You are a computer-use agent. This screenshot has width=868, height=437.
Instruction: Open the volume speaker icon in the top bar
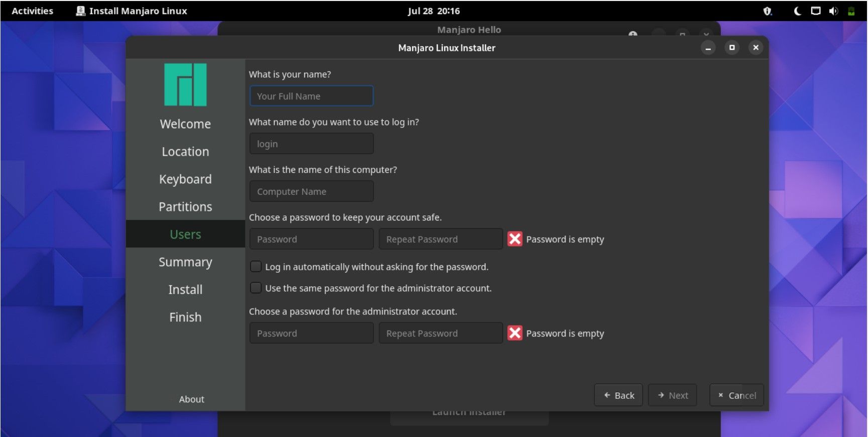tap(833, 11)
